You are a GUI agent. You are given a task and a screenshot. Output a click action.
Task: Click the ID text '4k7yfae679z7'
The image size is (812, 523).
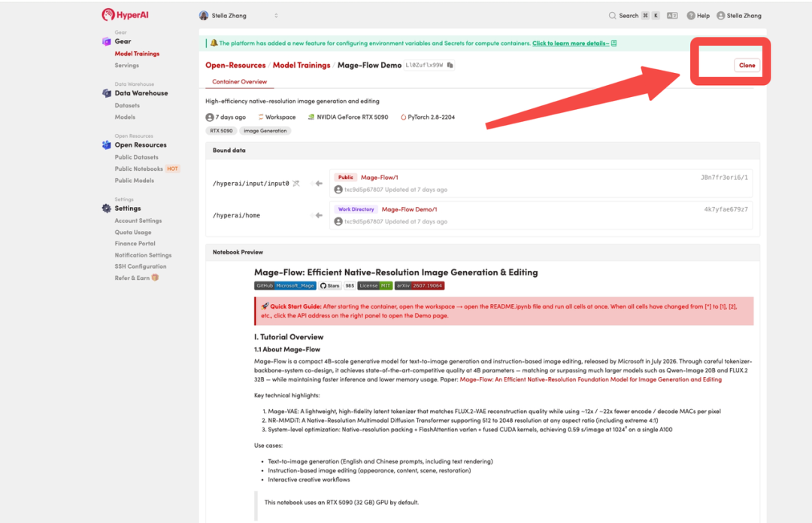click(726, 209)
